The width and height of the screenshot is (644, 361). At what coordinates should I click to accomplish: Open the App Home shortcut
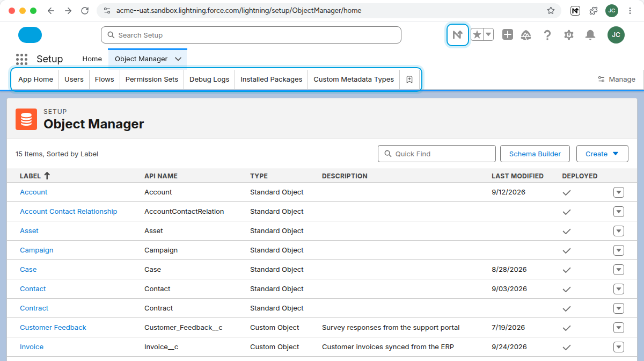coord(35,79)
